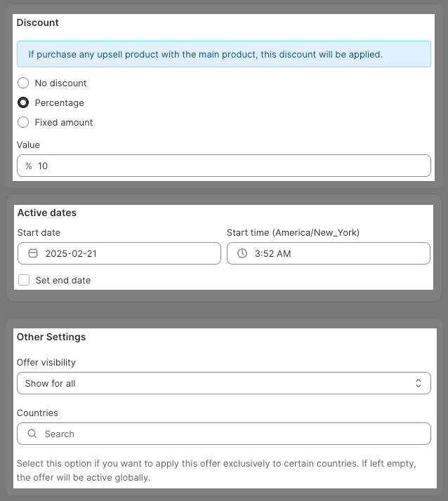Open the Offer visibility dropdown
448x501 pixels.
224,383
